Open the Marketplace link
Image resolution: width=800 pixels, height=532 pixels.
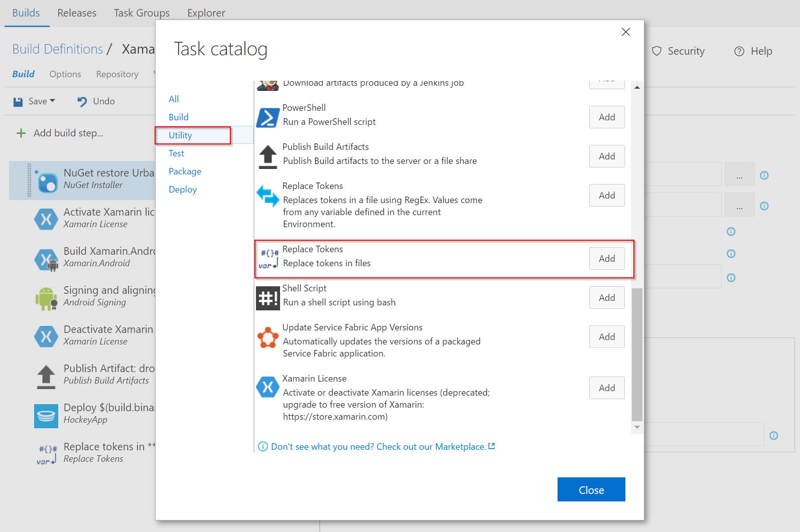click(383, 447)
